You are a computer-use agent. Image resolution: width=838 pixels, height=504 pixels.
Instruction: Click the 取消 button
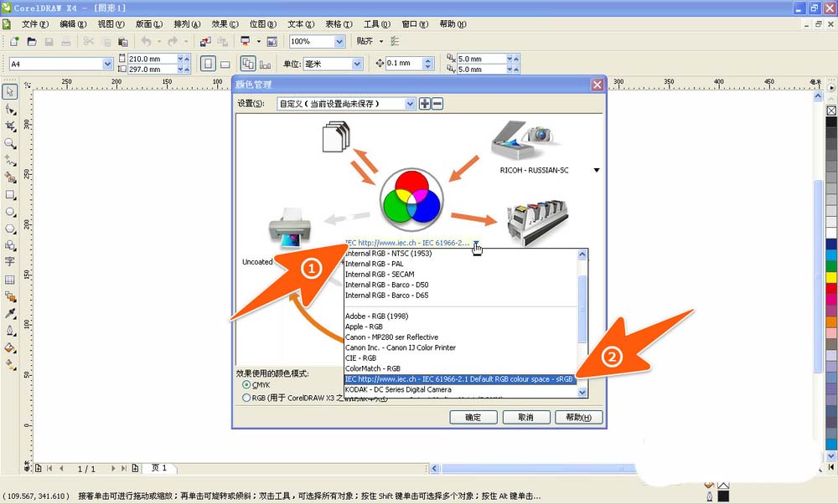pos(525,417)
